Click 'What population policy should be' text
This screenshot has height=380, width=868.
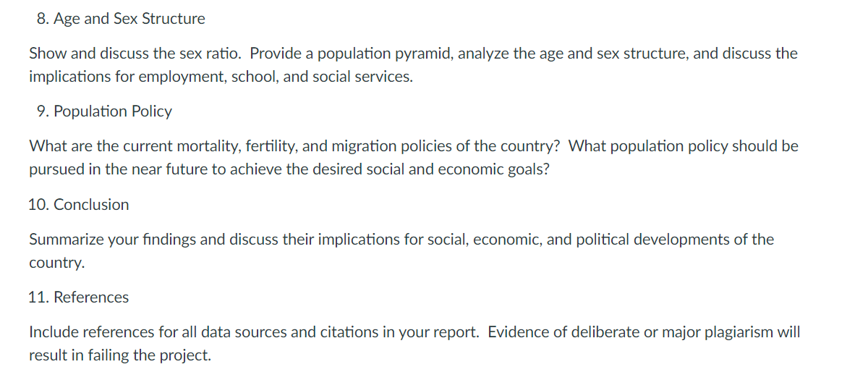pyautogui.click(x=684, y=146)
